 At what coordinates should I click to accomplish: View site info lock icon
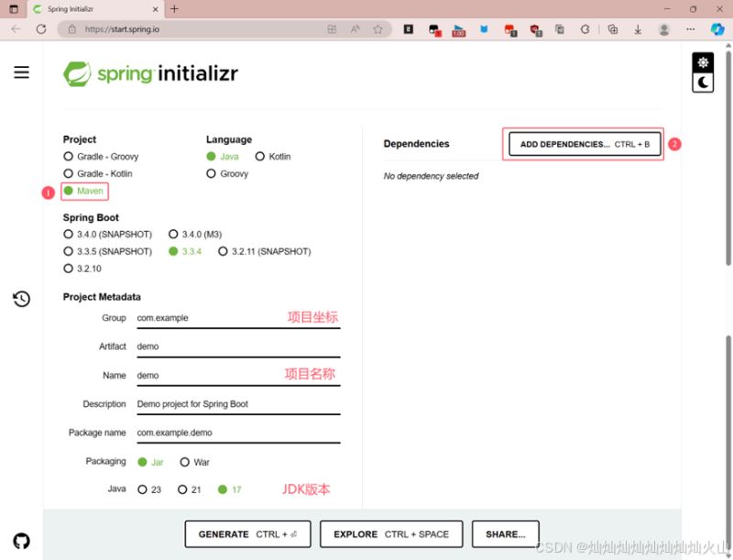pos(72,29)
